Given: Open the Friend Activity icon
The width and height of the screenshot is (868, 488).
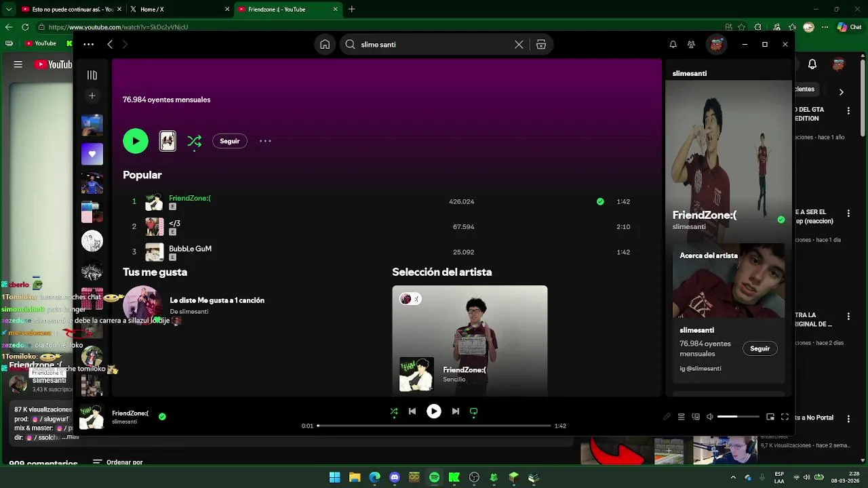Looking at the screenshot, I should click(691, 44).
